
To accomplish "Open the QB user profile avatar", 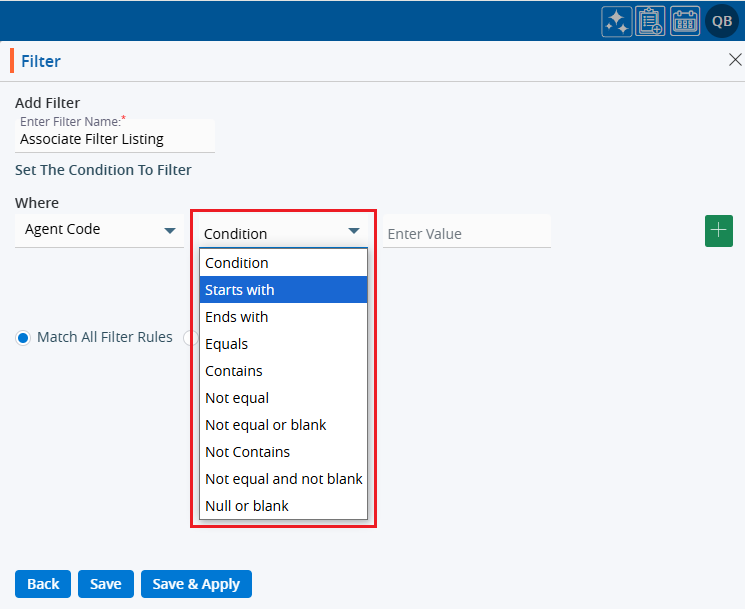I will pyautogui.click(x=722, y=21).
